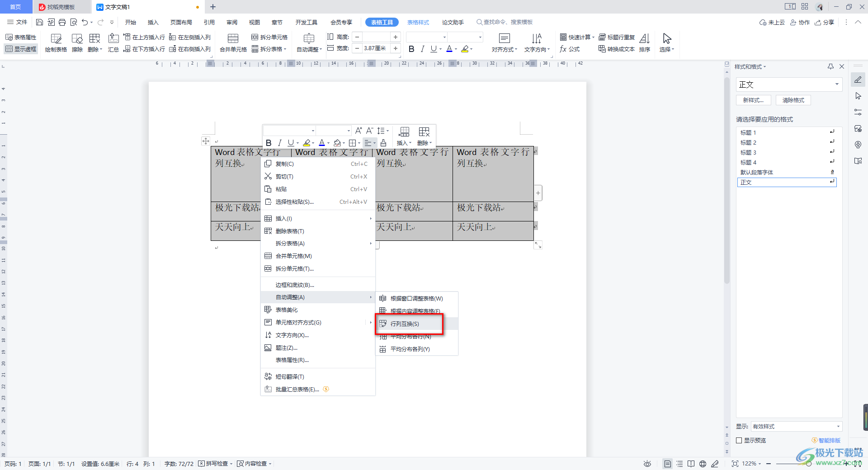Click the Undo arrow icon
Image resolution: width=868 pixels, height=470 pixels.
pos(85,22)
